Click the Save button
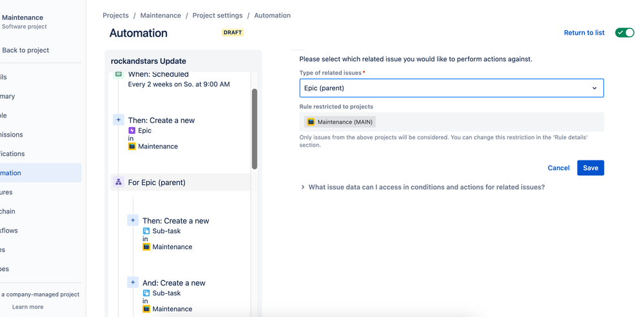644x317 pixels. 590,168
